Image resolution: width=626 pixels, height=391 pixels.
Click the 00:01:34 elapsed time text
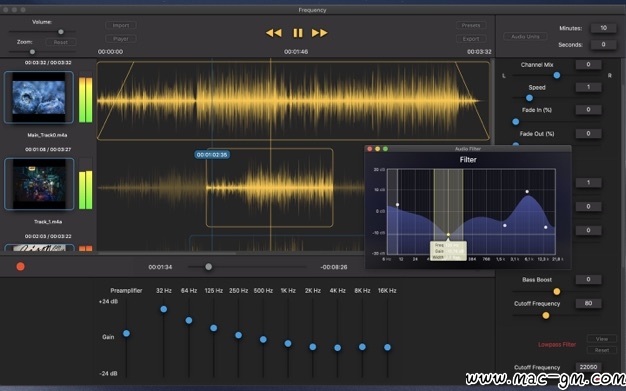click(x=160, y=267)
